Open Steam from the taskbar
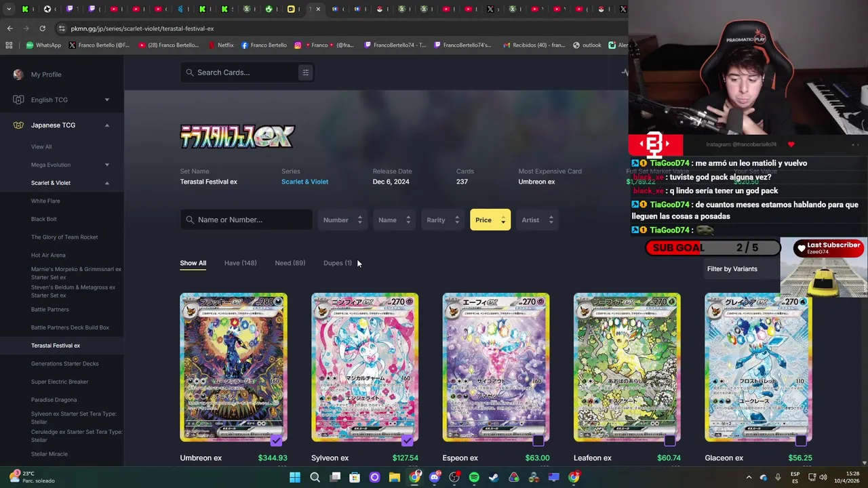This screenshot has height=488, width=868. click(494, 478)
